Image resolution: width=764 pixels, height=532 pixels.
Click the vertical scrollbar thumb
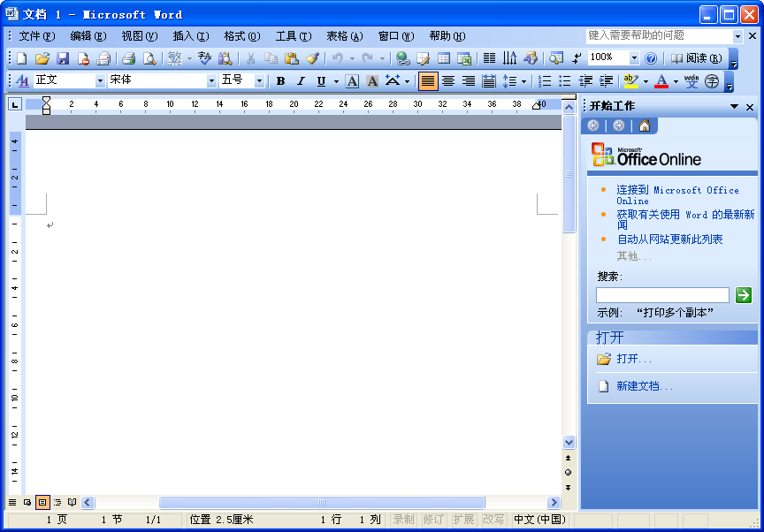point(569,174)
